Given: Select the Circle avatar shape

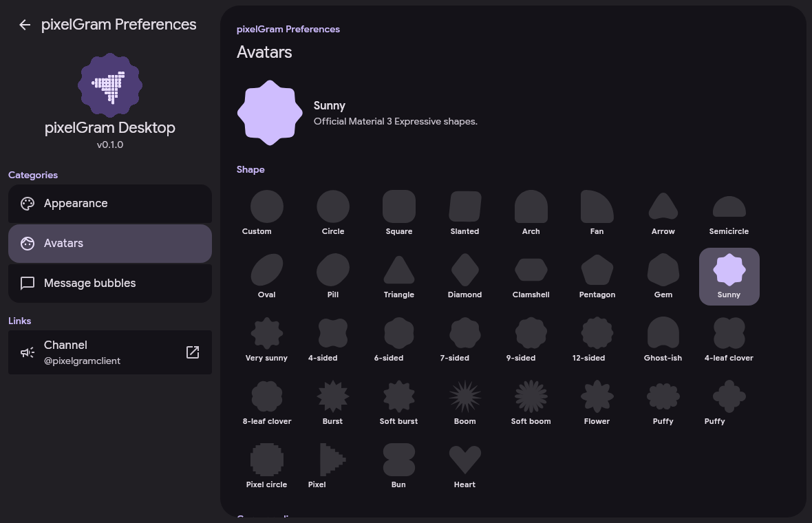Looking at the screenshot, I should pos(333,213).
